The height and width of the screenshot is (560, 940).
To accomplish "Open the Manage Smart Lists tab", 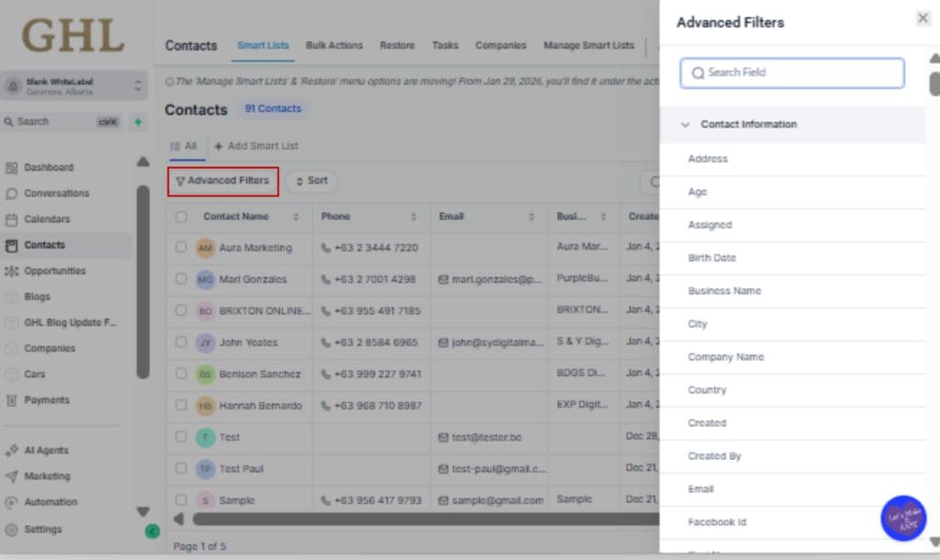I will (x=588, y=45).
